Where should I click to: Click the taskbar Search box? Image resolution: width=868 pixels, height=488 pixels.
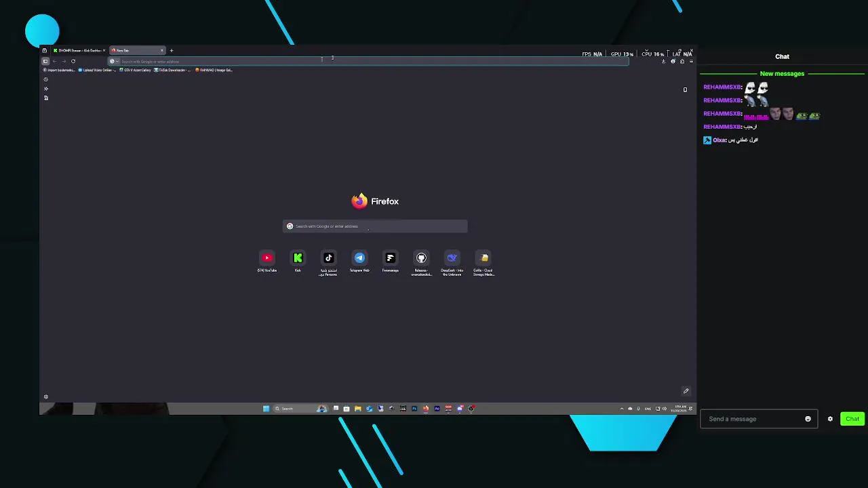point(301,409)
